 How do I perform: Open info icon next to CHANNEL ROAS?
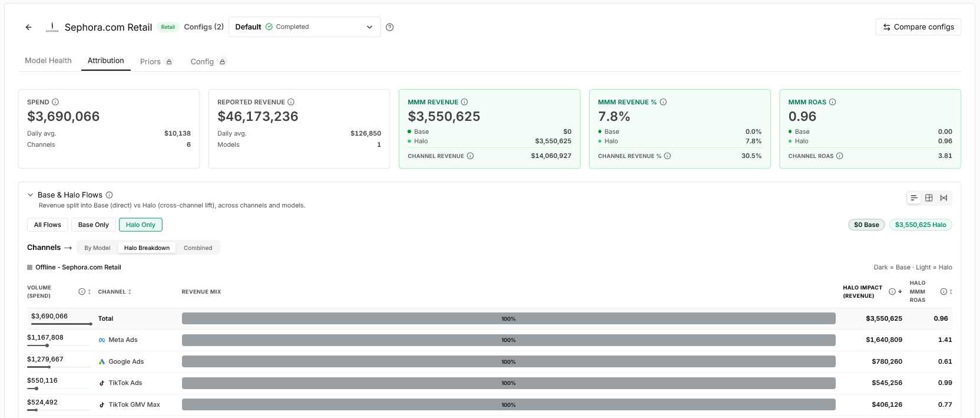(839, 156)
